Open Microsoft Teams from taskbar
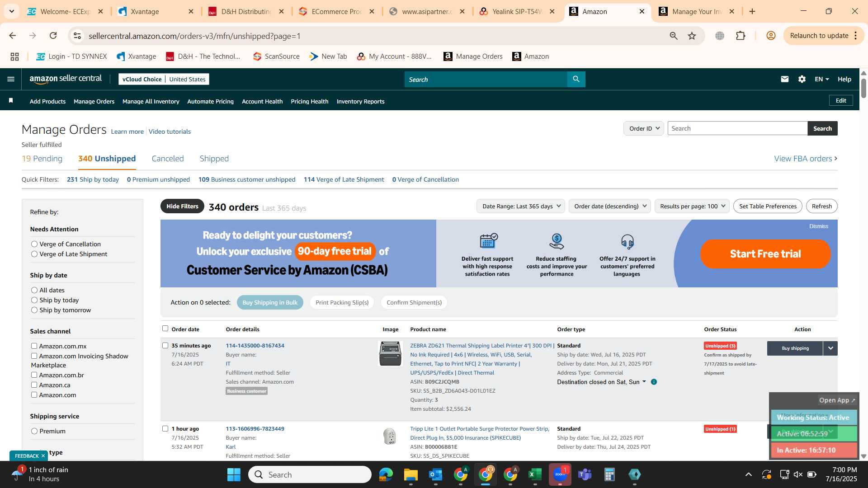Viewport: 868px width, 488px height. tap(585, 474)
